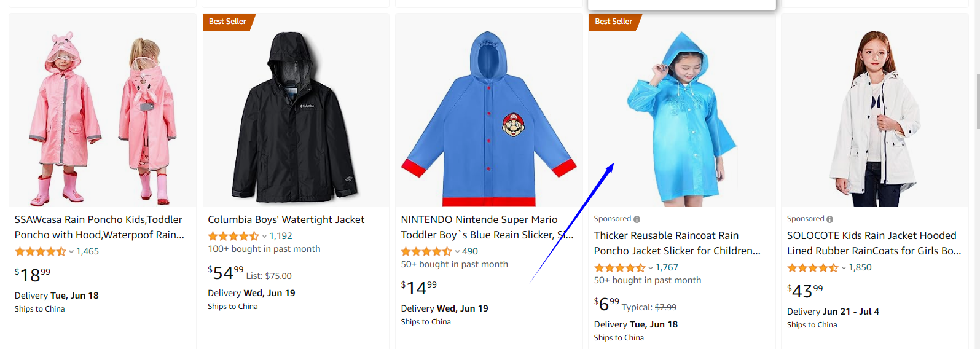
Task: Open the NINTENDO Super Mario Toddler Slicker link
Action: click(x=487, y=227)
